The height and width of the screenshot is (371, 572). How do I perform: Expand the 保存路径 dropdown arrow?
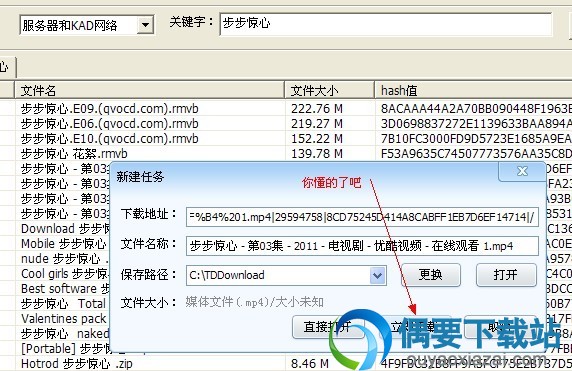point(378,275)
